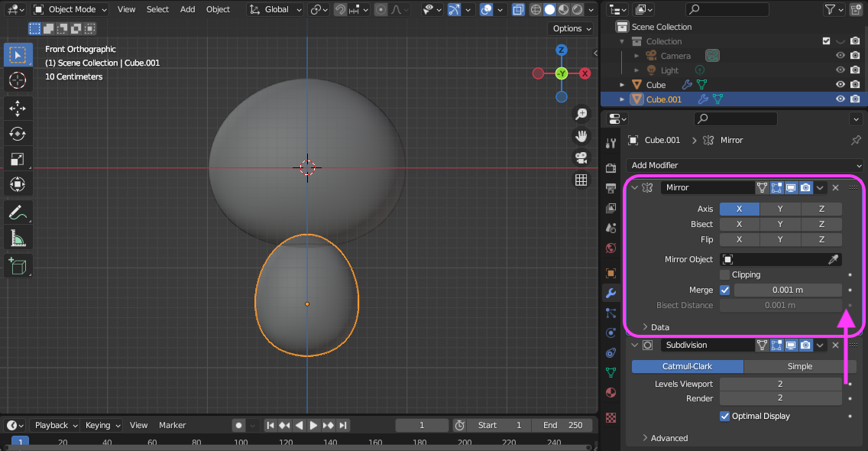This screenshot has height=451, width=868.
Task: Enable the Clipping checkbox
Action: (x=724, y=274)
